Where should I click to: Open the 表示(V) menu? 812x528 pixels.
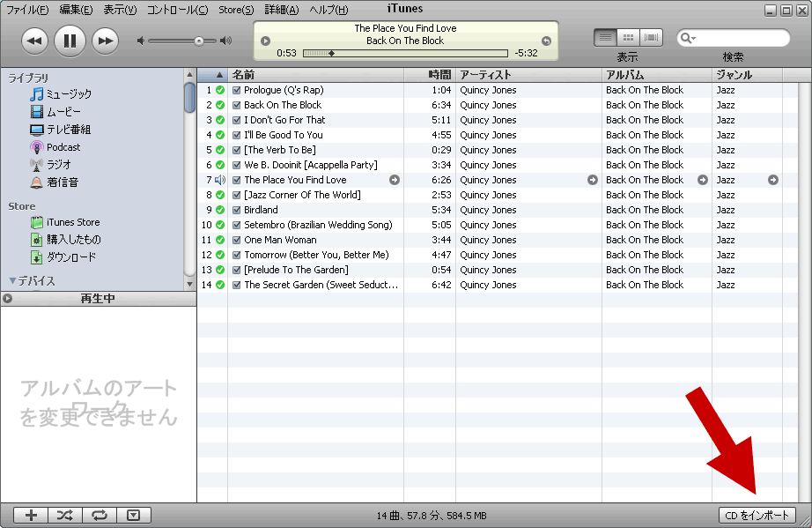[120, 10]
